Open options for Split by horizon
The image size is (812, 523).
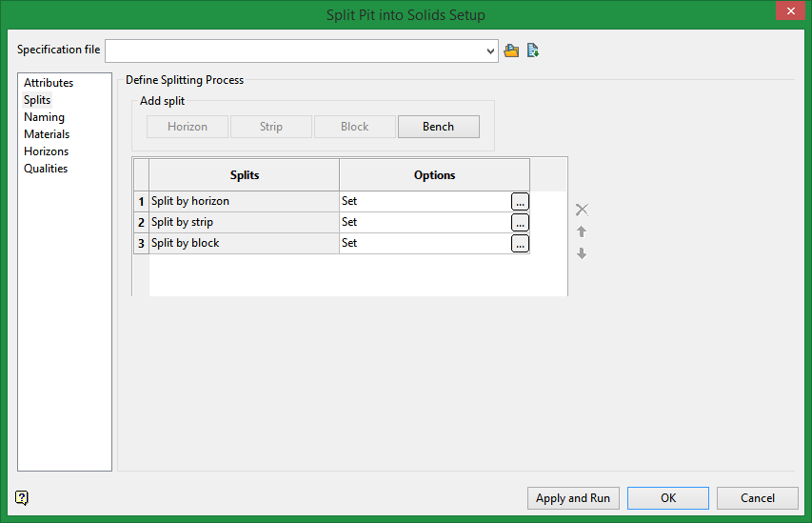point(520,202)
